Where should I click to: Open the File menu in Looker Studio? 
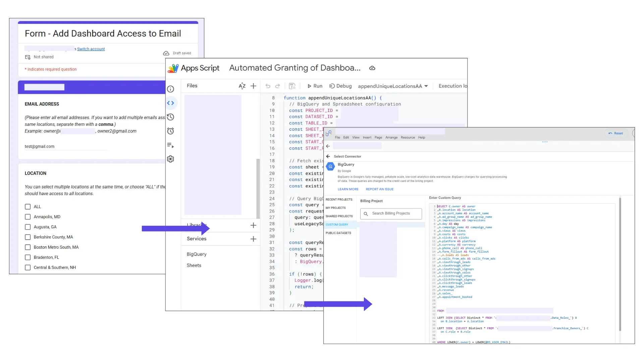click(337, 137)
